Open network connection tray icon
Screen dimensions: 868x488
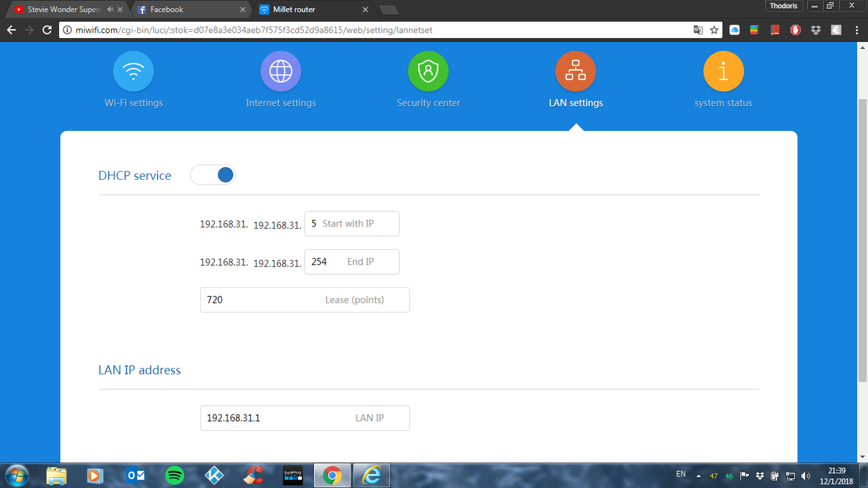(x=791, y=476)
